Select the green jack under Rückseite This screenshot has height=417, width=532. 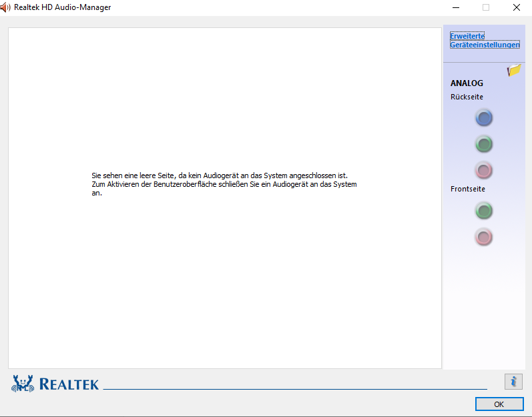(x=484, y=144)
